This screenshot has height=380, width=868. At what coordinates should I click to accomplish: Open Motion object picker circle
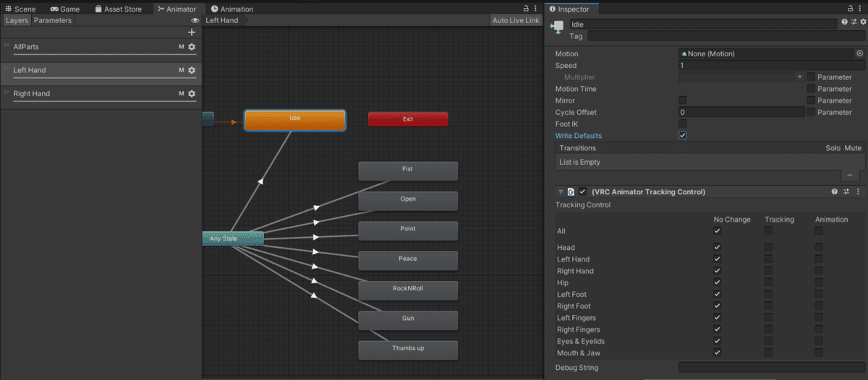(859, 53)
